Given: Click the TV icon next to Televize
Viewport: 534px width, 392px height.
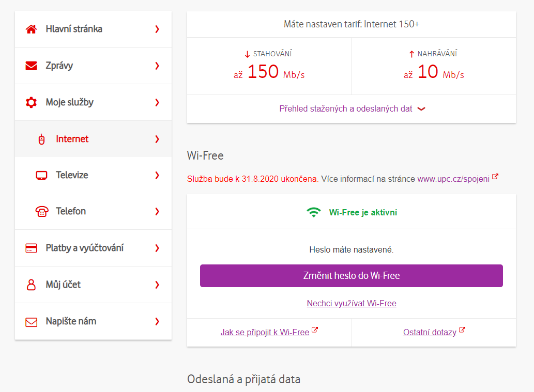Looking at the screenshot, I should tap(41, 175).
